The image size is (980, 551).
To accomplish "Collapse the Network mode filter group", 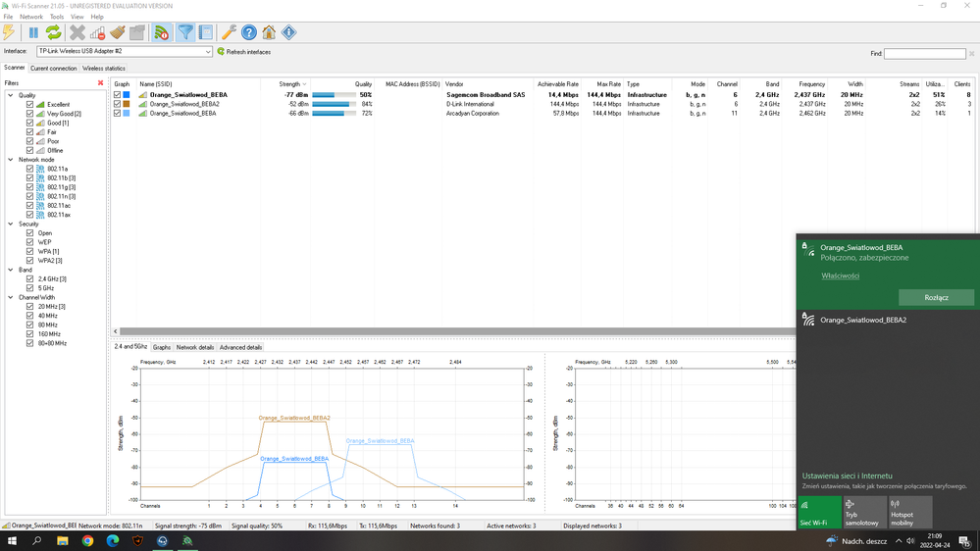I will pos(11,160).
